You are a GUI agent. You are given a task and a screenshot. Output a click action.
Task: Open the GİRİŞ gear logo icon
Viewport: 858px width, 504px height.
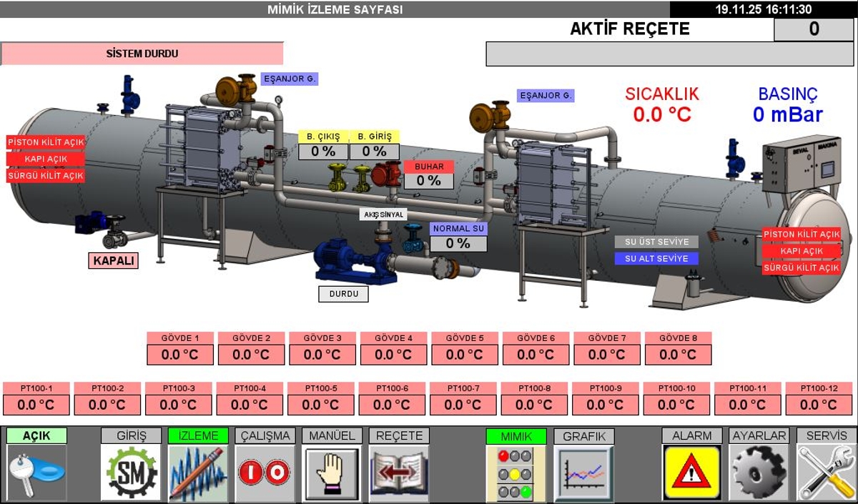130,473
